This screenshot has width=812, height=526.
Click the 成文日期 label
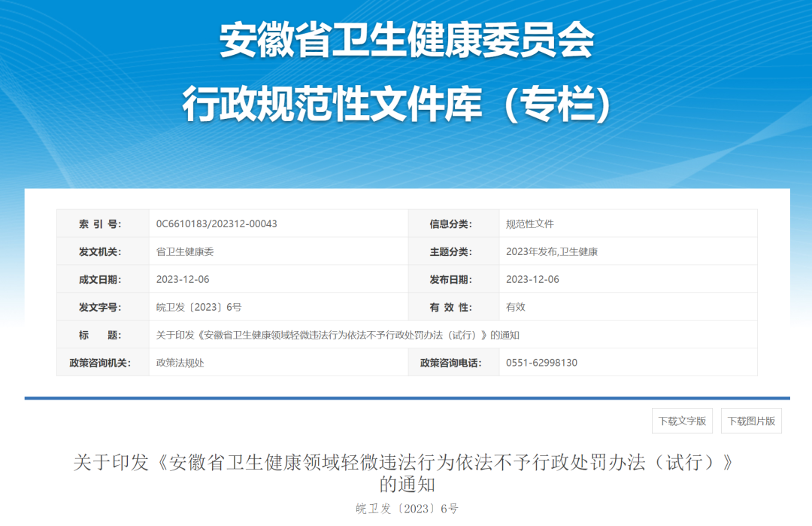pos(100,279)
